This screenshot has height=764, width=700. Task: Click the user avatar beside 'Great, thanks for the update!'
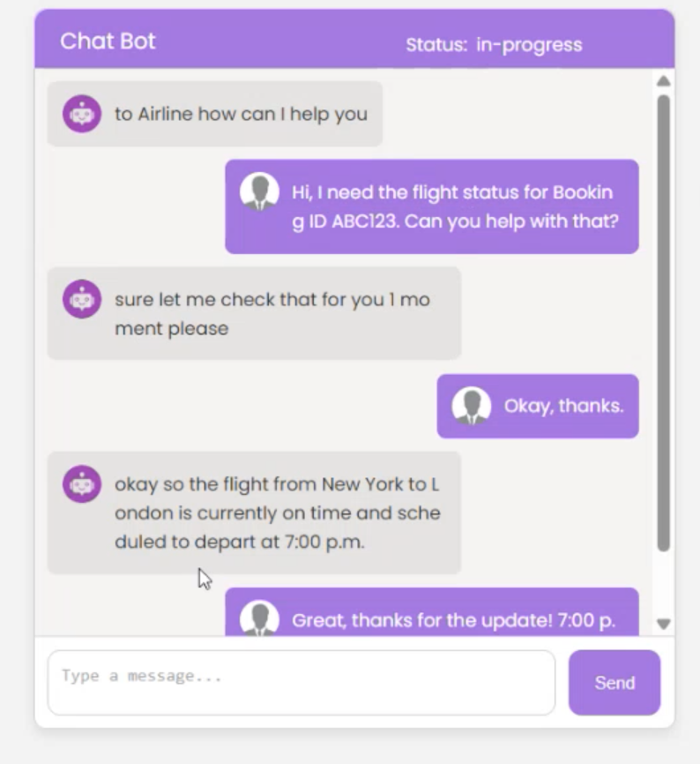pyautogui.click(x=259, y=619)
